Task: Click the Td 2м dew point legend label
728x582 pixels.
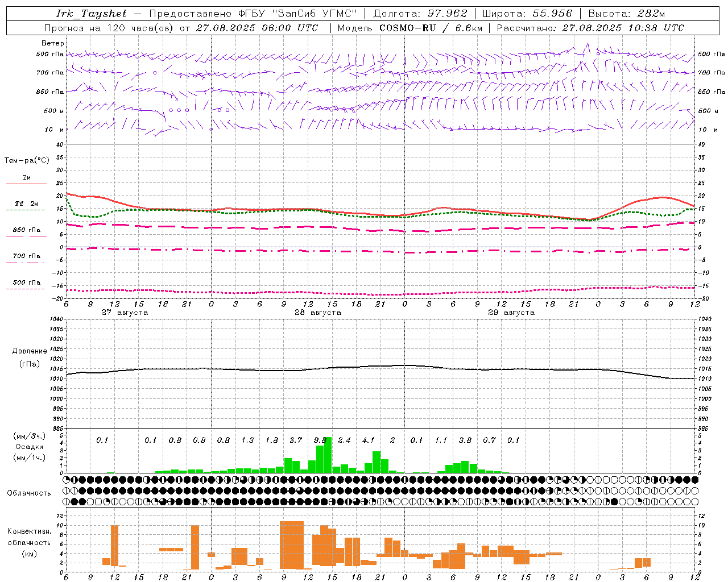Action: (27, 203)
